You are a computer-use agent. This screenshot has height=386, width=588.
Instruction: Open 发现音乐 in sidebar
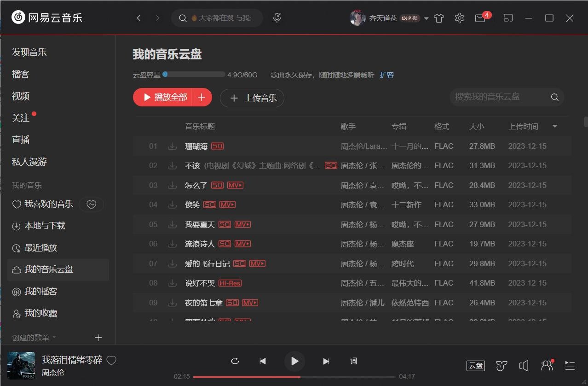[x=29, y=52]
